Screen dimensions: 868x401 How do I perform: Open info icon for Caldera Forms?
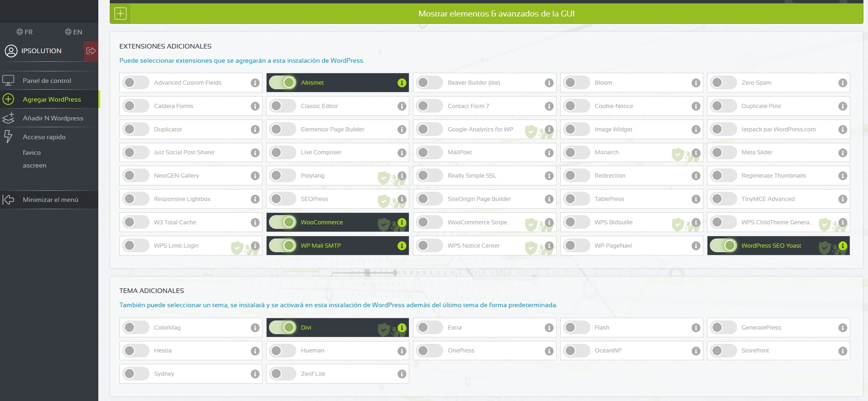[x=255, y=106]
